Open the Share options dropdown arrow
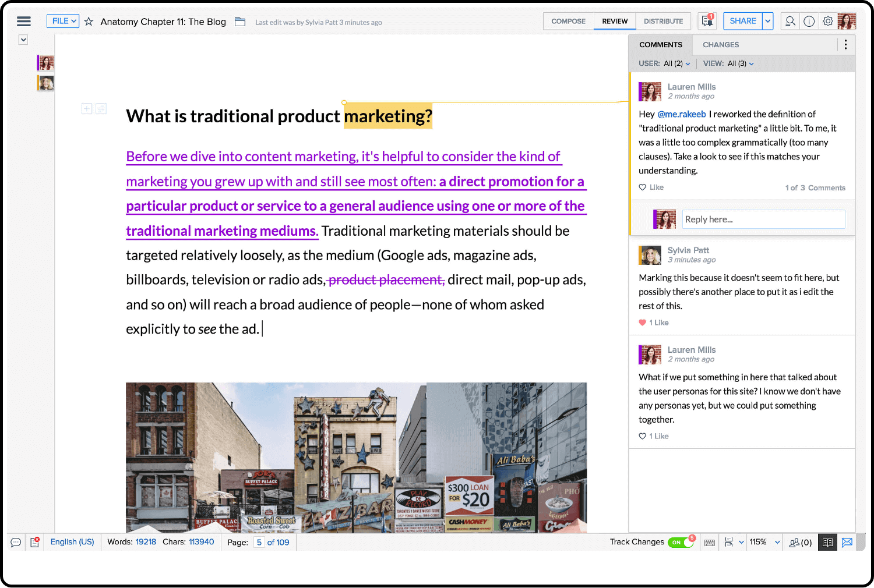 click(x=768, y=21)
